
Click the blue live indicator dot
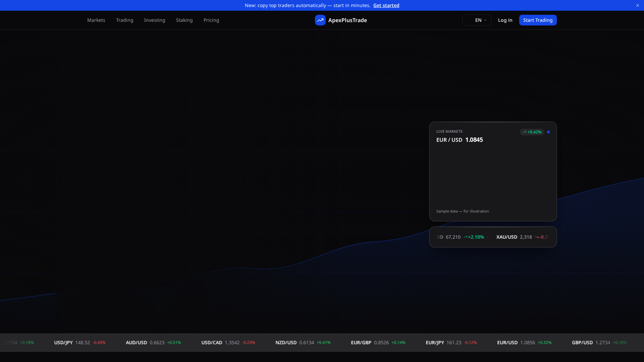coord(548,132)
